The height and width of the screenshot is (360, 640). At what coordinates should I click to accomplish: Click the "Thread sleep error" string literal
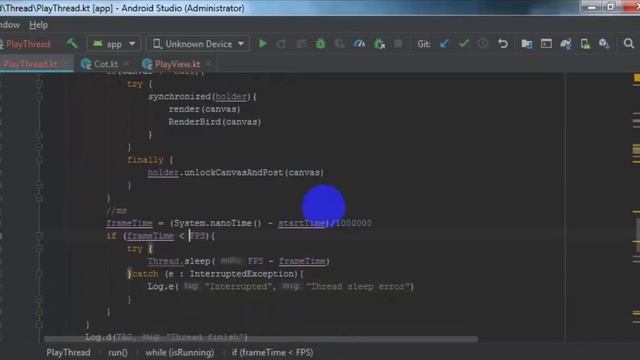pyautogui.click(x=358, y=287)
